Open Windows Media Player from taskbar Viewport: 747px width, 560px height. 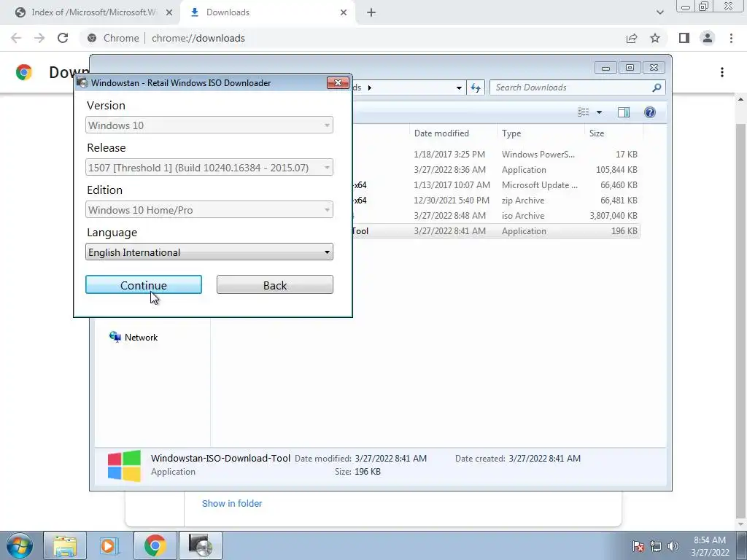coord(109,545)
